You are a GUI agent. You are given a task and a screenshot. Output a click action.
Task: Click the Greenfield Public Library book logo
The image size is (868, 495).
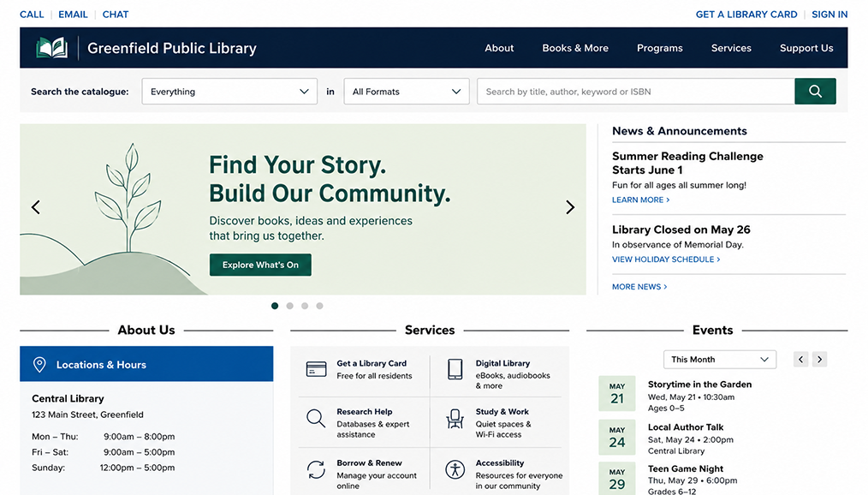pyautogui.click(x=52, y=48)
